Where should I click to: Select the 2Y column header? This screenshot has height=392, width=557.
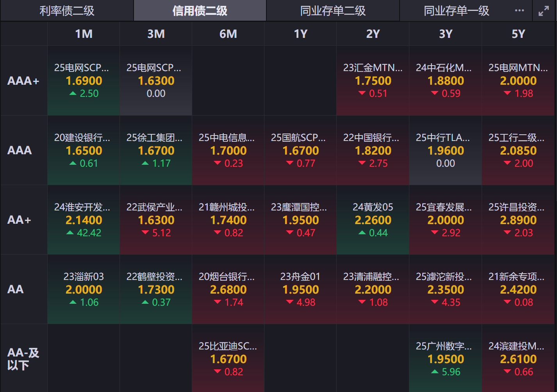[373, 34]
